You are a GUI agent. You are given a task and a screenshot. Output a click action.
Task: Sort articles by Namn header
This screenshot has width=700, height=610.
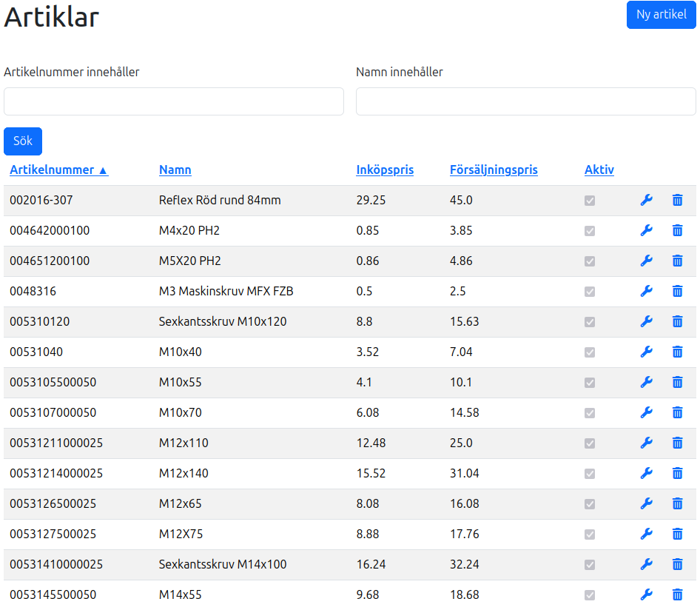(x=175, y=170)
